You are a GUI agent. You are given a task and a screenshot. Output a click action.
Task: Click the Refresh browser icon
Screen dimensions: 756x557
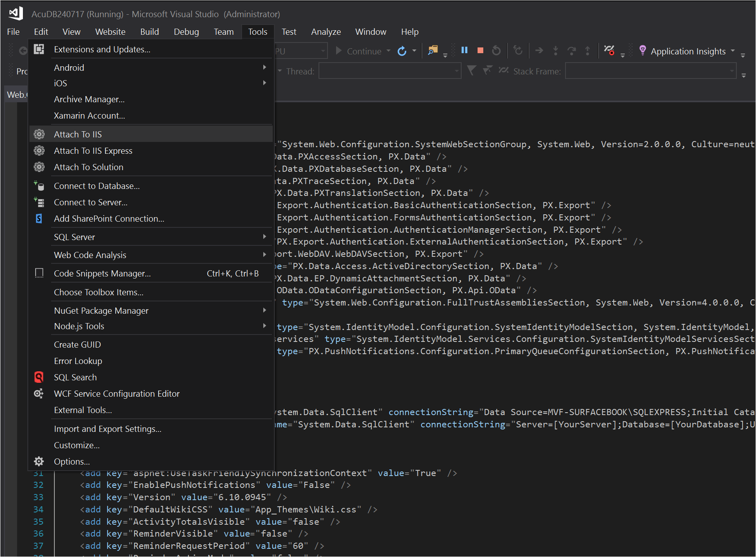pyautogui.click(x=402, y=51)
